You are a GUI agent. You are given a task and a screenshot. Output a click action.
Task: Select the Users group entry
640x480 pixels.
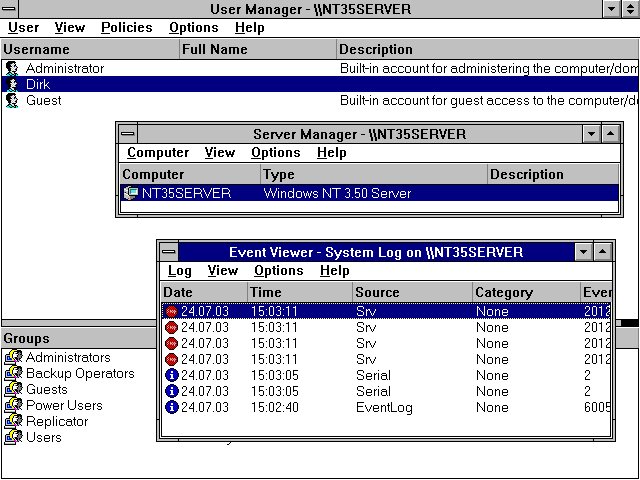point(33,437)
